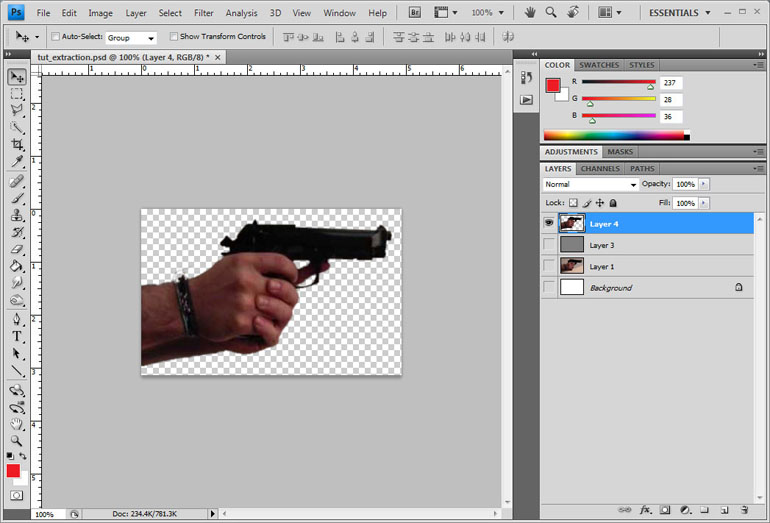The image size is (770, 523).
Task: Click the color spectrum ramp
Action: (x=616, y=136)
